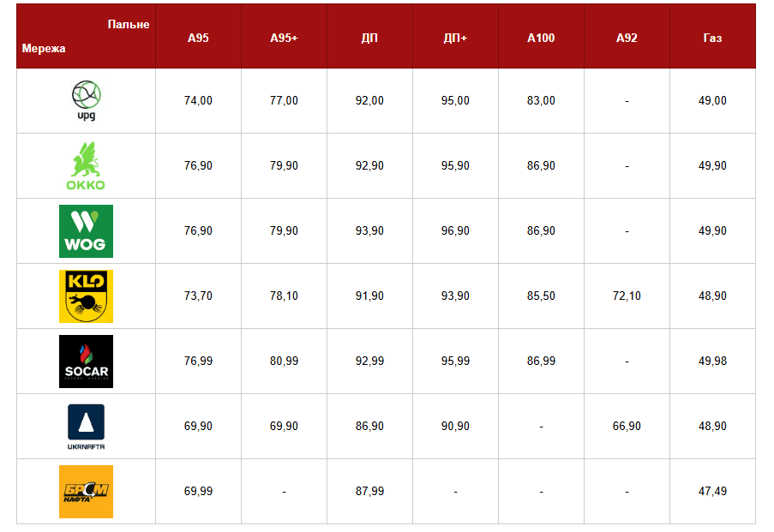
Task: Select the green WOG logo
Action: 86,231
